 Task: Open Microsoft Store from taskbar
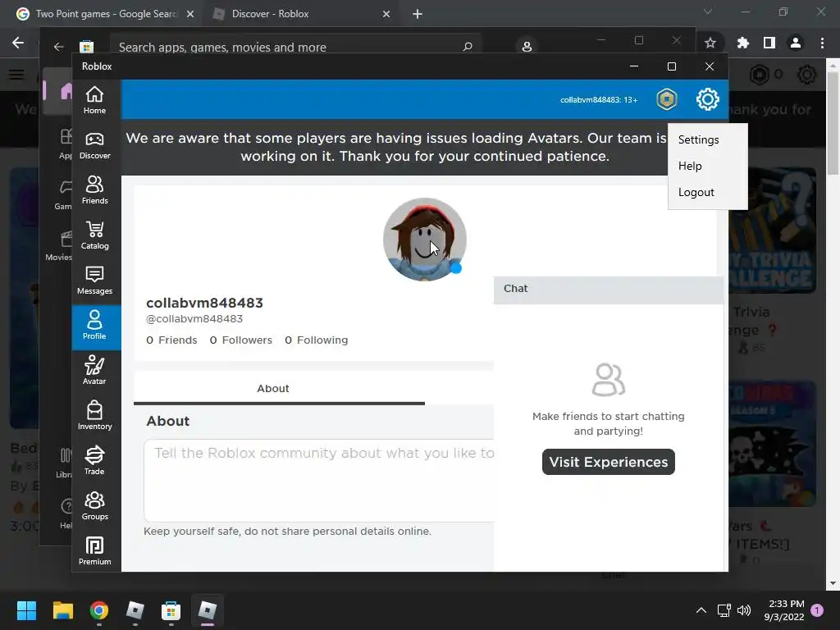click(171, 610)
